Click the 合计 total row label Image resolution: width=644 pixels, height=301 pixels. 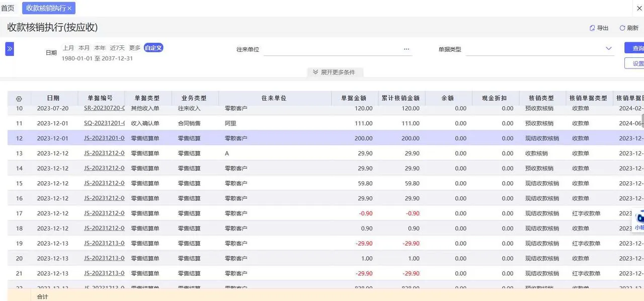43,297
